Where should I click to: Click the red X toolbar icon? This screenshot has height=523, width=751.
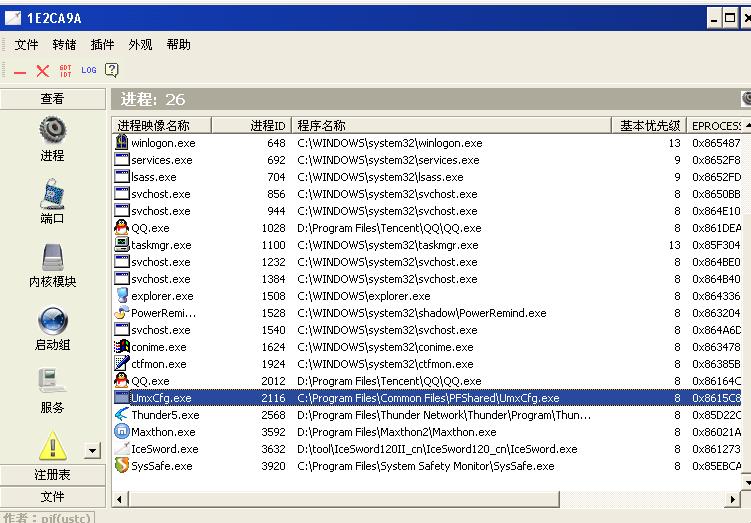43,71
